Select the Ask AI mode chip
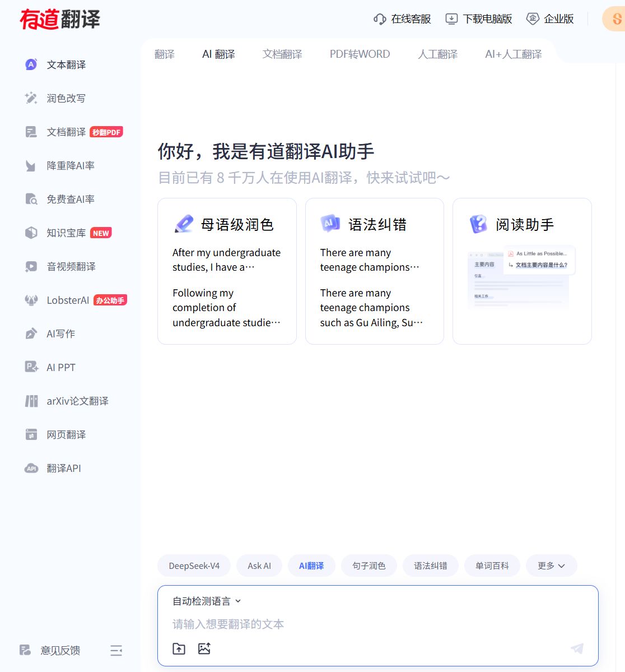The height and width of the screenshot is (672, 625). 259,566
